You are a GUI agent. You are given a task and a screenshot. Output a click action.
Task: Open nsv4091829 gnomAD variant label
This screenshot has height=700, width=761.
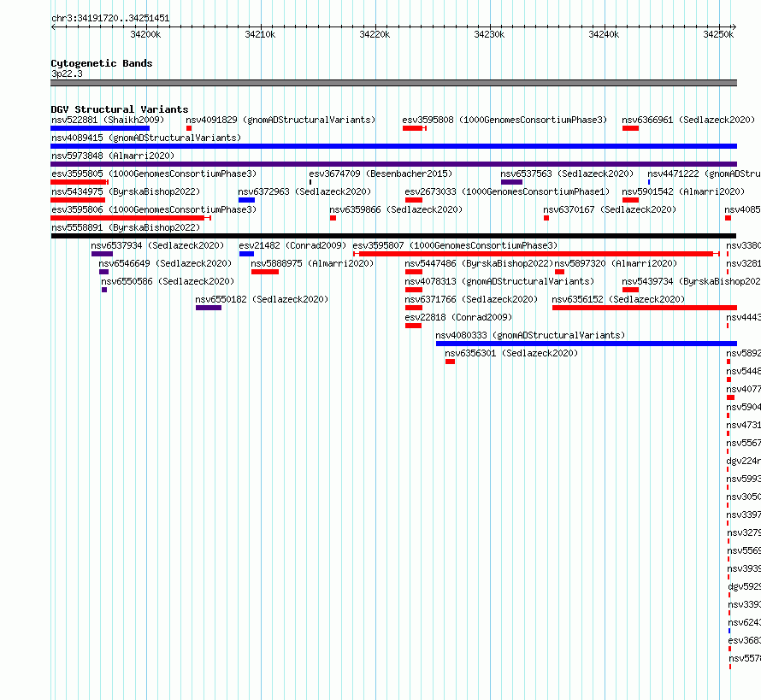280,120
